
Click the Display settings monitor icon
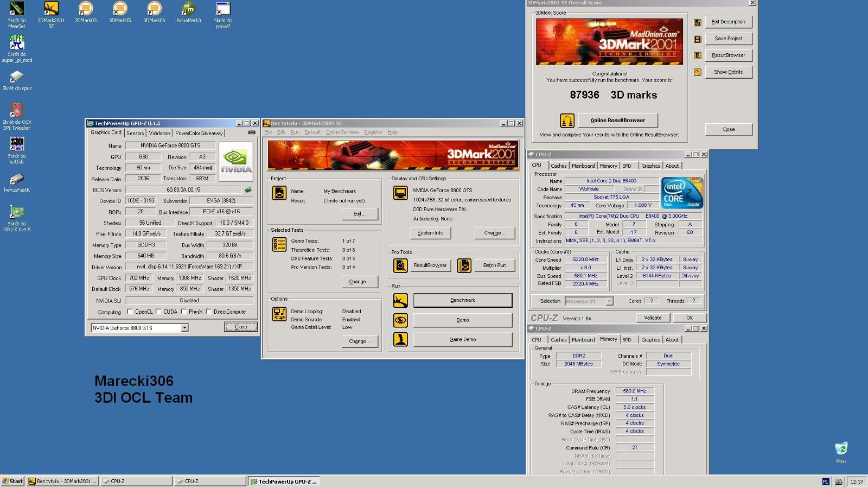tap(400, 193)
